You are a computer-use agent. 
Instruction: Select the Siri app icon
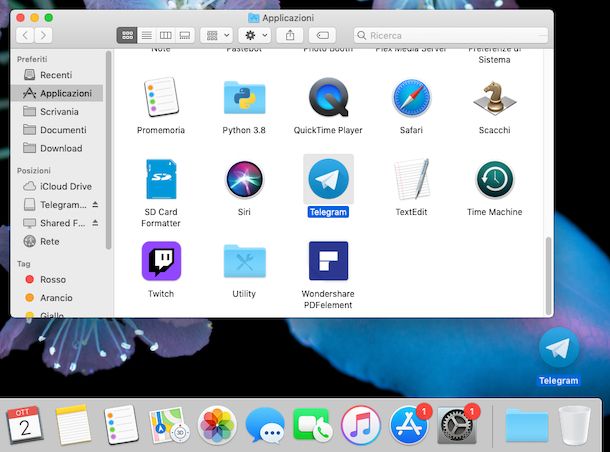[x=244, y=179]
